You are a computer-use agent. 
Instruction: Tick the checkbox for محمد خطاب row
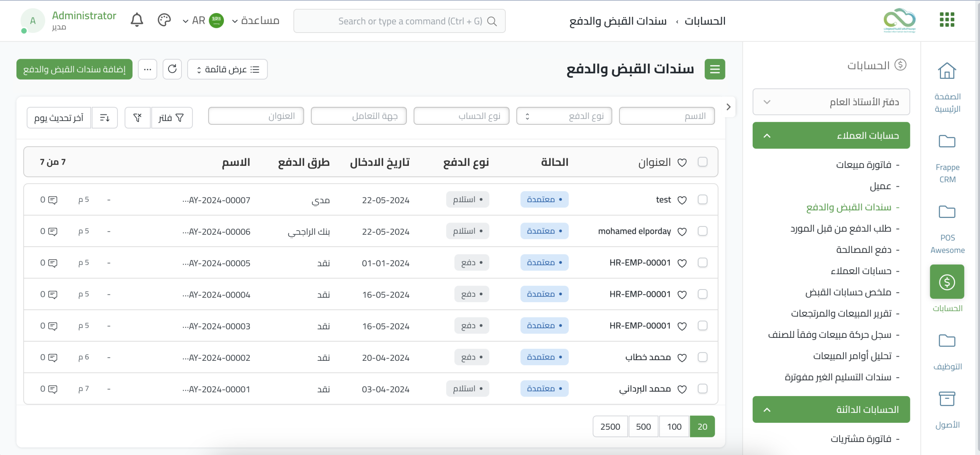(702, 357)
